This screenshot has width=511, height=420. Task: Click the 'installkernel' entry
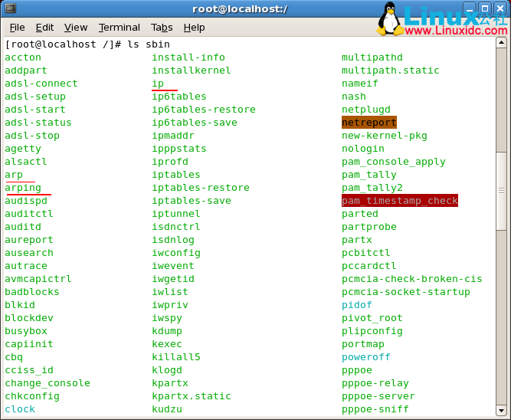coord(192,71)
